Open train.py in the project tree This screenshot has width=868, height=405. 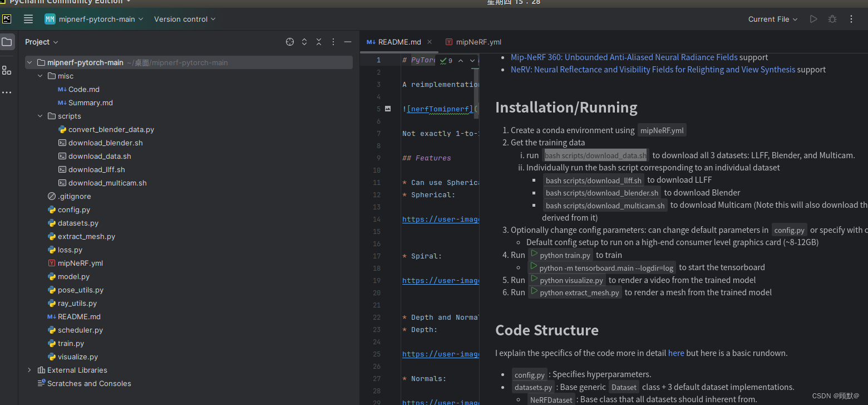click(x=71, y=343)
